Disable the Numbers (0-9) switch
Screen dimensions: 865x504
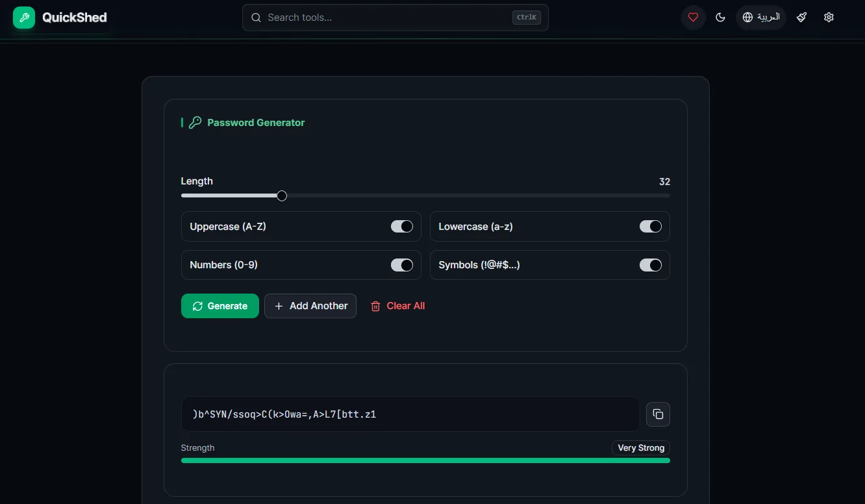click(x=402, y=265)
